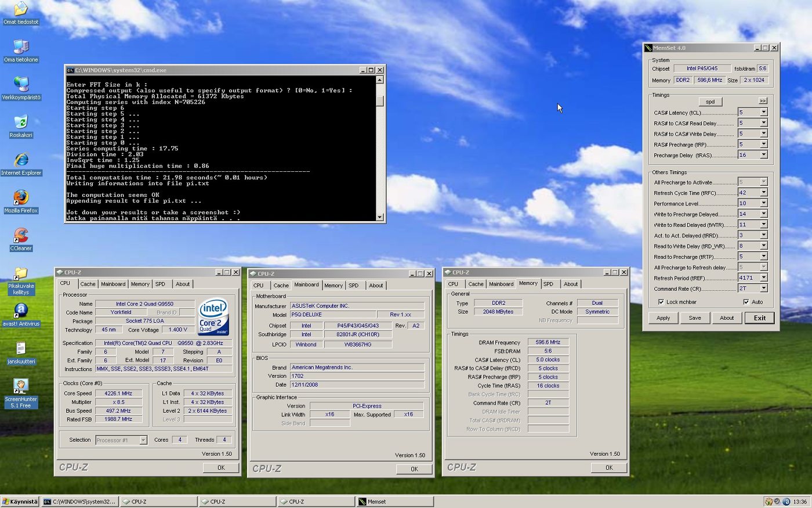This screenshot has height=508, width=812.
Task: Open the CAS# Latency (tCL) dropdown
Action: point(763,113)
